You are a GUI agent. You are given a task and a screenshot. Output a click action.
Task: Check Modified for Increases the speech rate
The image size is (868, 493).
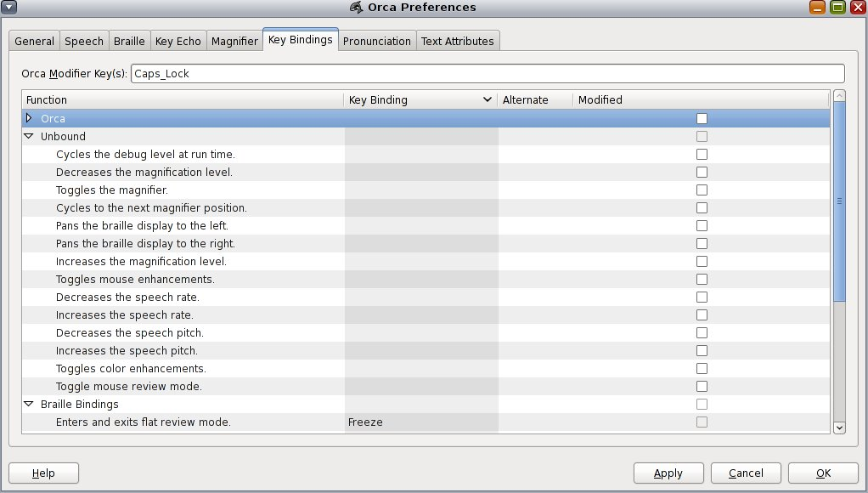pos(702,314)
